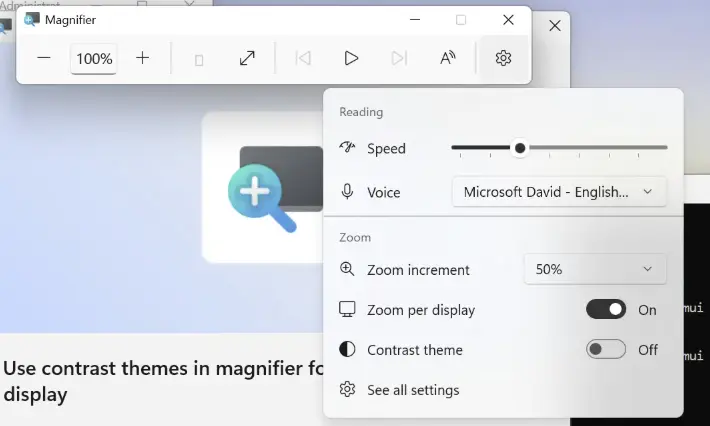Skip to next sentence in reading
This screenshot has height=426, width=710.
pyautogui.click(x=399, y=58)
